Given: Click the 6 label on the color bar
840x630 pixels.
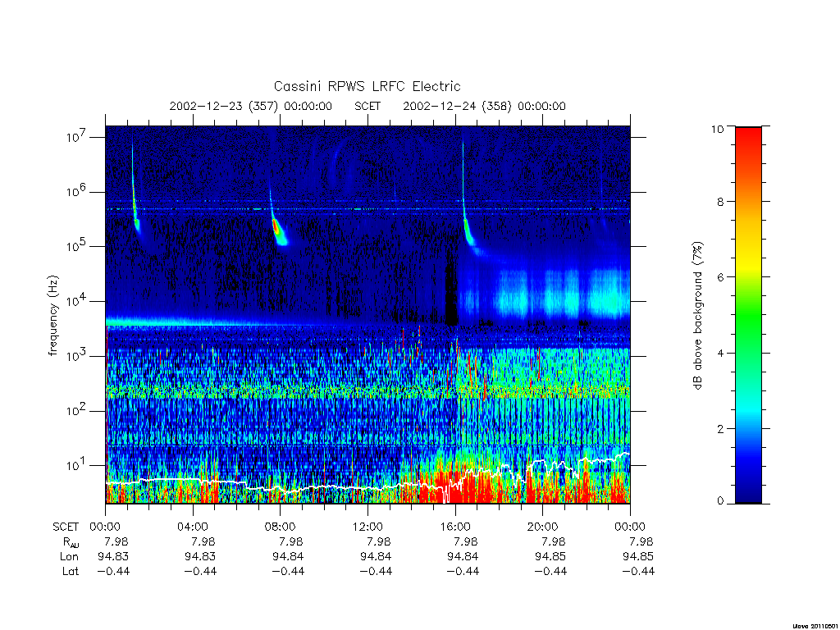Looking at the screenshot, I should (720, 277).
